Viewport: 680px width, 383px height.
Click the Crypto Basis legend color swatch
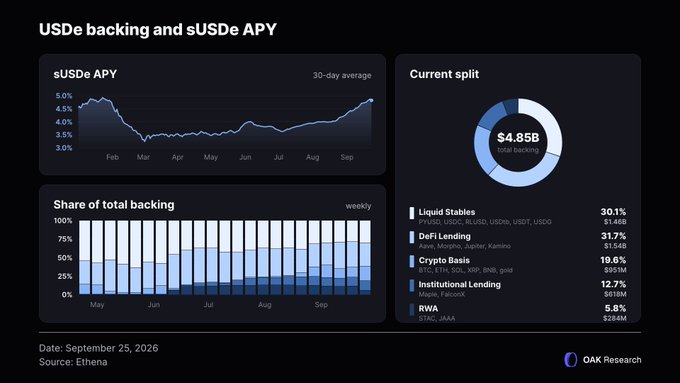click(412, 261)
